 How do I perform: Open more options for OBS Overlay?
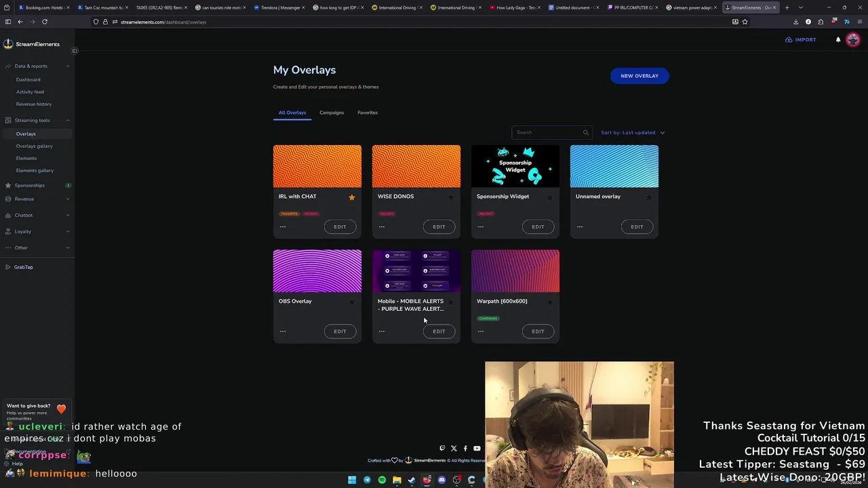(x=283, y=331)
